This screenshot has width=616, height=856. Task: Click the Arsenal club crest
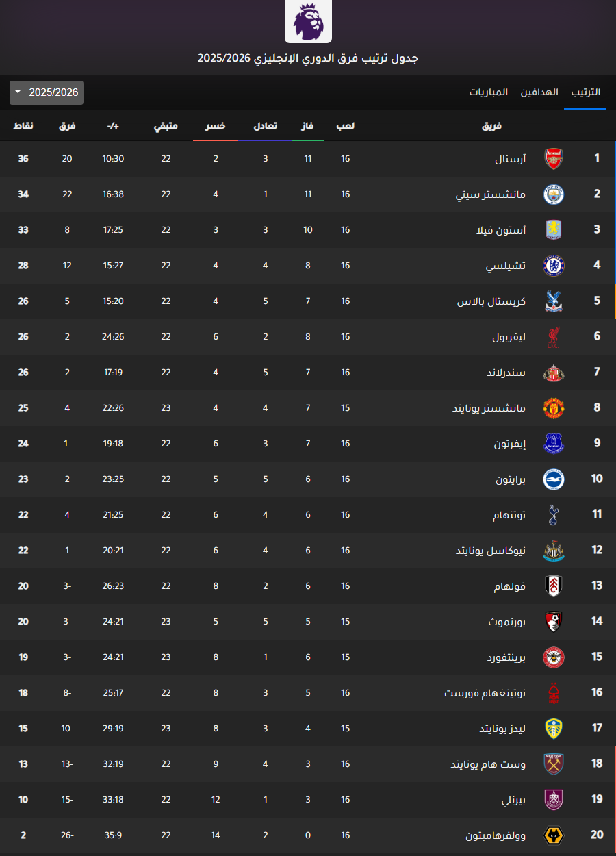[x=553, y=159]
